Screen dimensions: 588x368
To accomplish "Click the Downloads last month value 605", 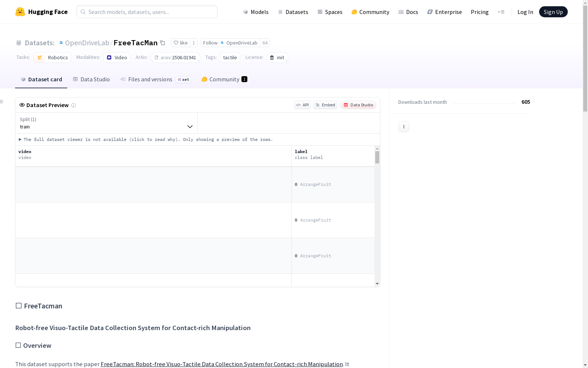I will coord(526,102).
